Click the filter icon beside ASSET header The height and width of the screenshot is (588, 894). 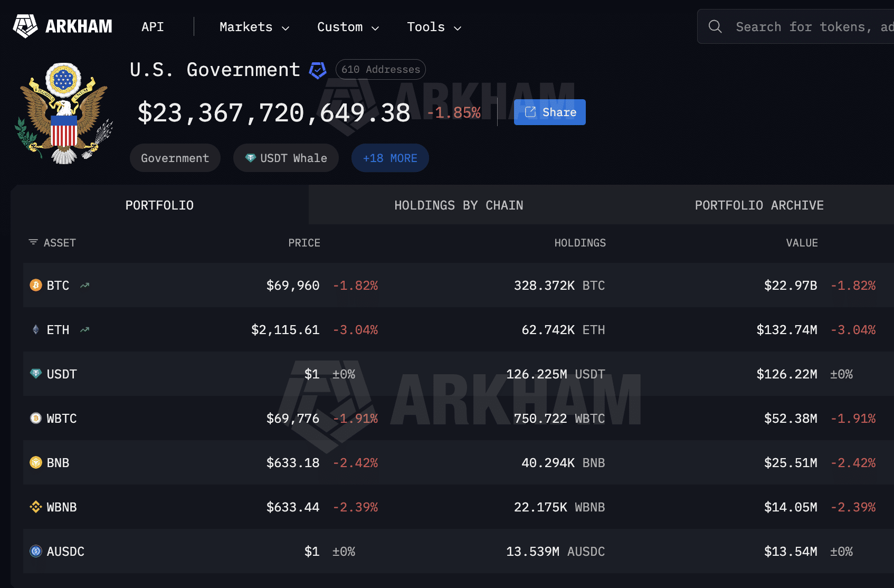tap(33, 242)
